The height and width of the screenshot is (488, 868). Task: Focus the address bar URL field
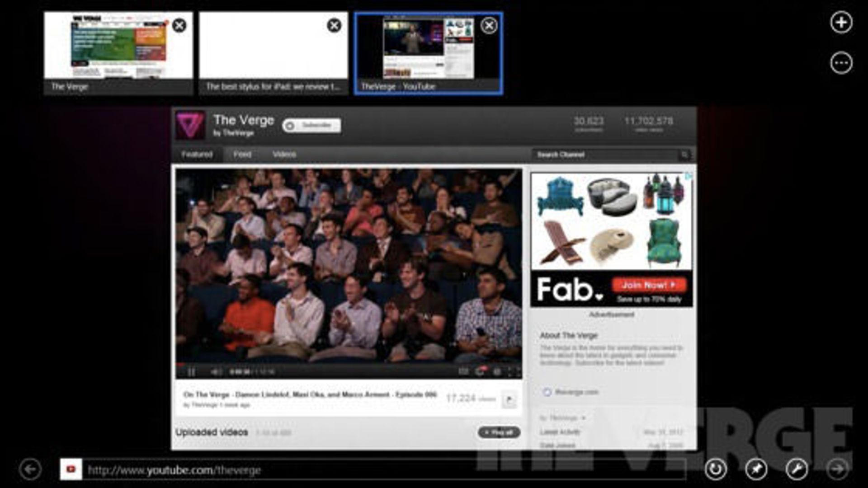tap(384, 470)
